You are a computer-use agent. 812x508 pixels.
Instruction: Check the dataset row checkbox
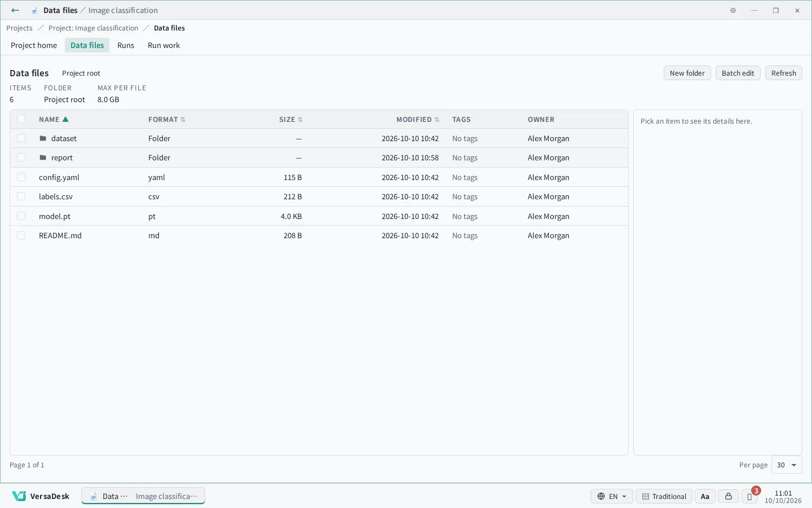tap(21, 138)
